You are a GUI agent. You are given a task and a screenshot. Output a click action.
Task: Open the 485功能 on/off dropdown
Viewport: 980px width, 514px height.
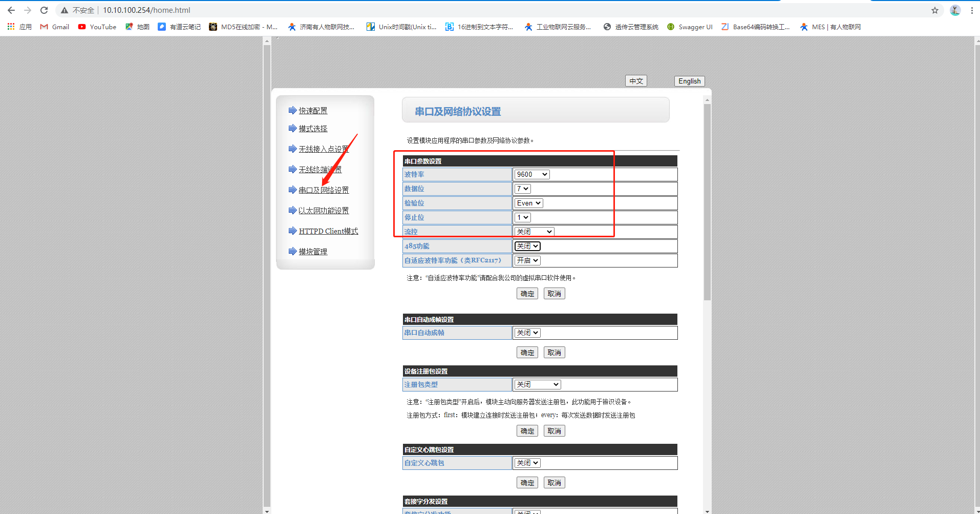527,246
